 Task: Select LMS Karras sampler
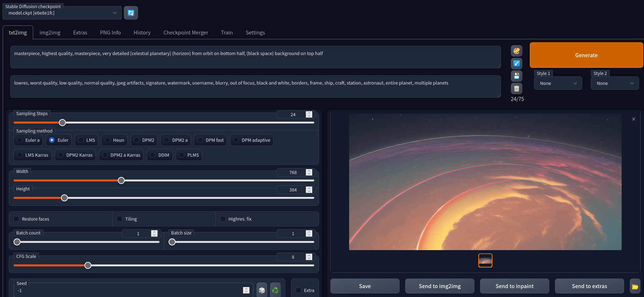(x=33, y=155)
